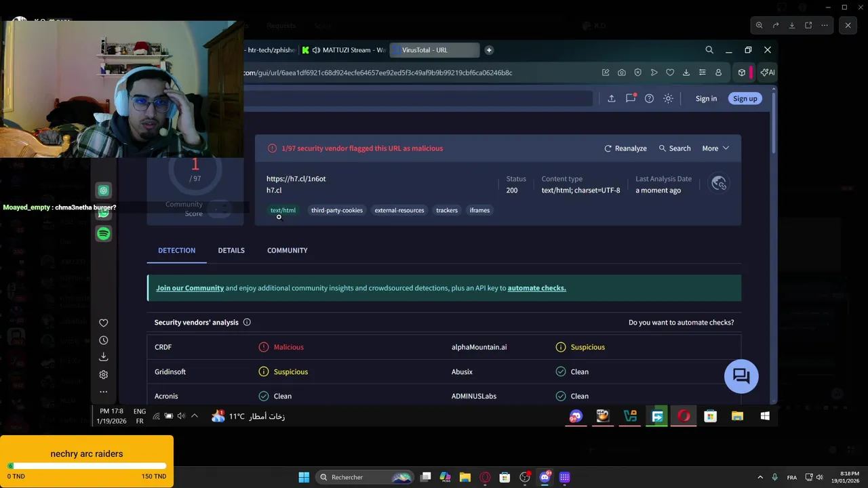Switch to the MATTUZI Stream tab
The width and height of the screenshot is (868, 488).
click(344, 50)
